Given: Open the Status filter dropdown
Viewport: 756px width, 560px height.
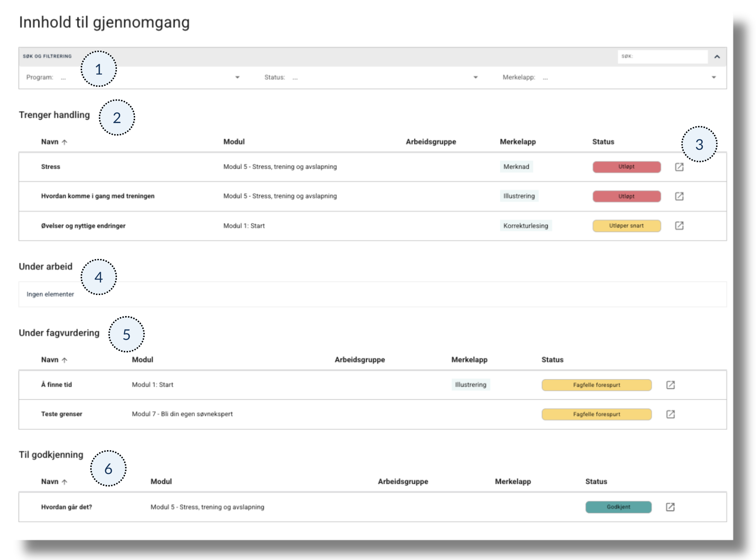Looking at the screenshot, I should (475, 77).
